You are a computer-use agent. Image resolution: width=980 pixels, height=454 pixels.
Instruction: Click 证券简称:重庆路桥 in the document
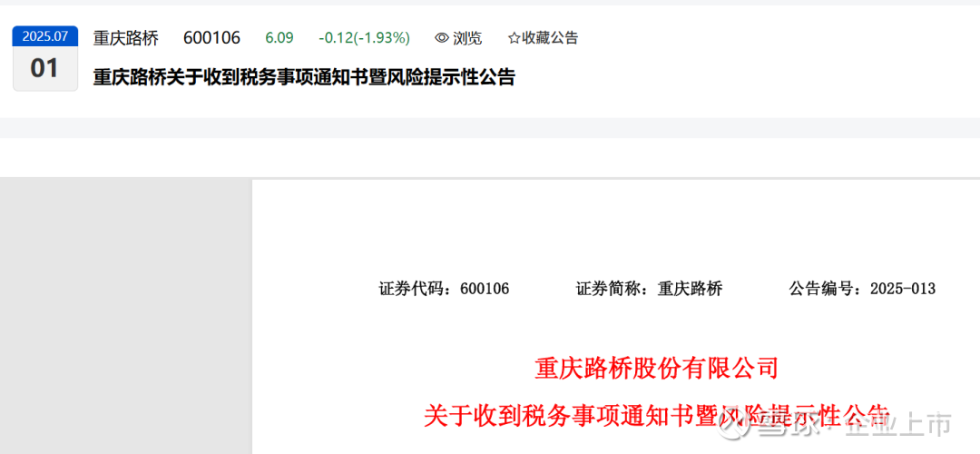[649, 289]
